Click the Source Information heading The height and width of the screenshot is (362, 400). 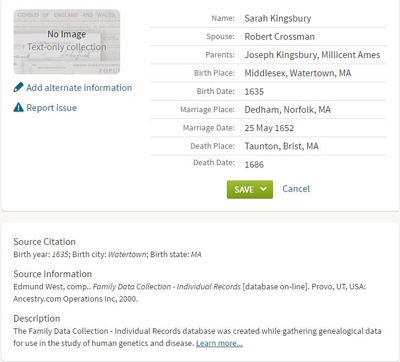53,274
